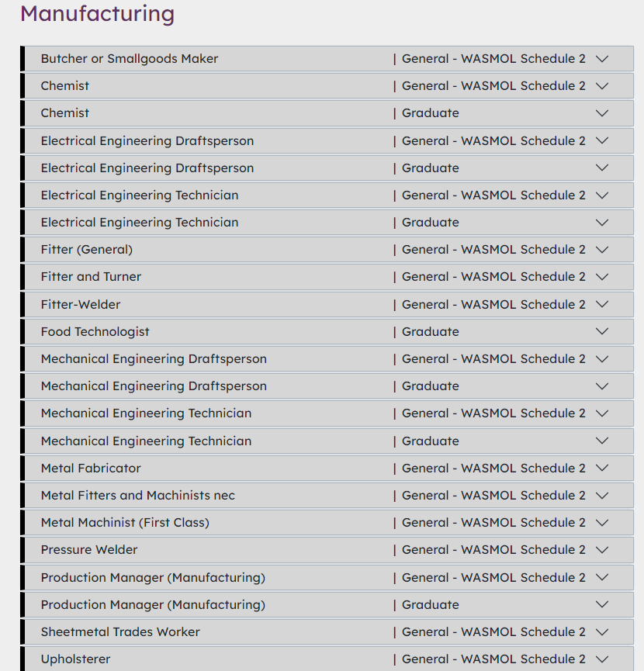Viewport: 644px width, 671px height.
Task: Expand the Chemist Graduate row chevron
Action: coord(601,113)
